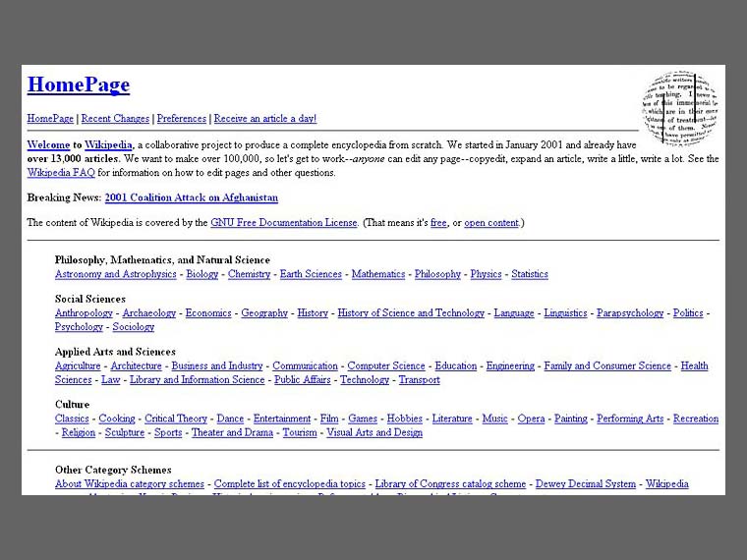The height and width of the screenshot is (560, 747).
Task: Open the Biology topic
Action: [x=202, y=274]
